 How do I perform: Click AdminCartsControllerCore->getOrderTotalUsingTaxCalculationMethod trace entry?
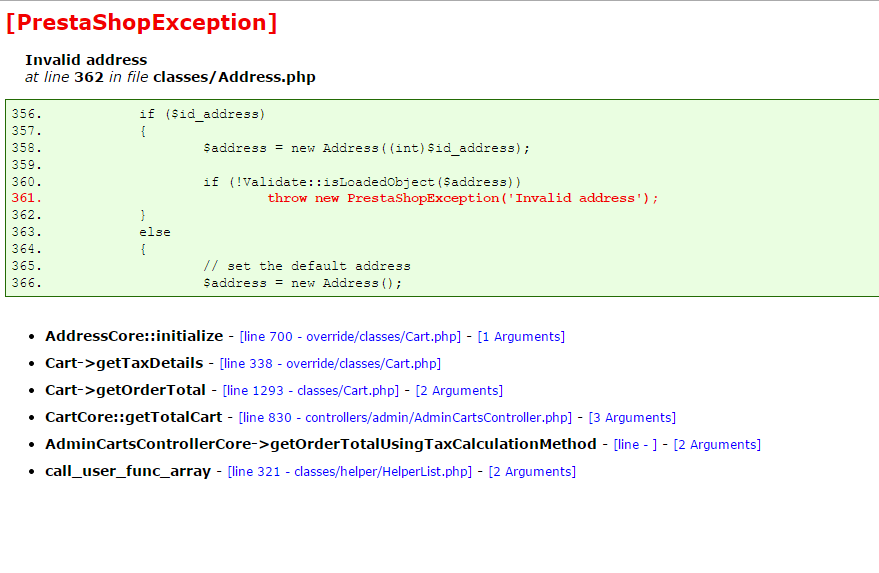point(321,444)
